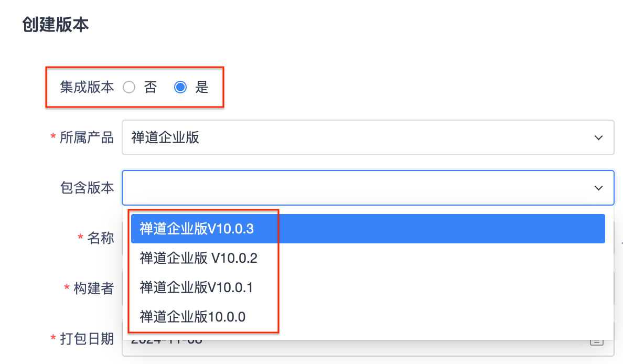Viewport: 623px width, 364px height.
Task: Collapse the 包含版本 list using its chevron
Action: [598, 188]
